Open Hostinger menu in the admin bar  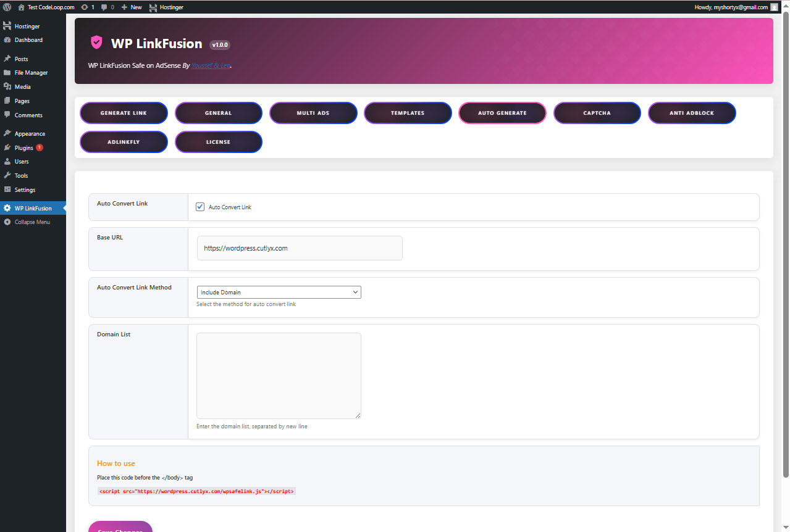click(x=166, y=7)
